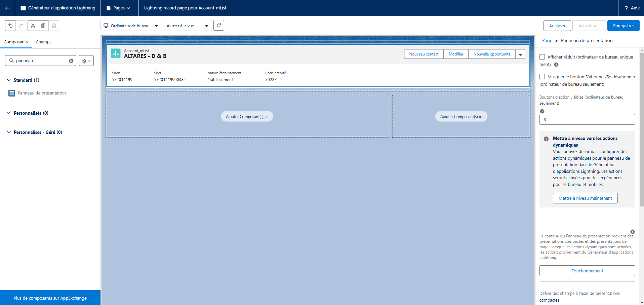Click the redo icon in toolbar

pos(21,26)
